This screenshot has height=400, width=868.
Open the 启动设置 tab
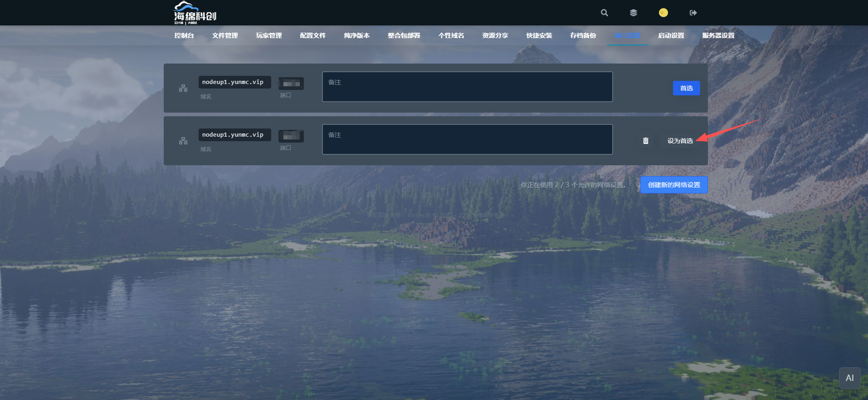coord(671,35)
